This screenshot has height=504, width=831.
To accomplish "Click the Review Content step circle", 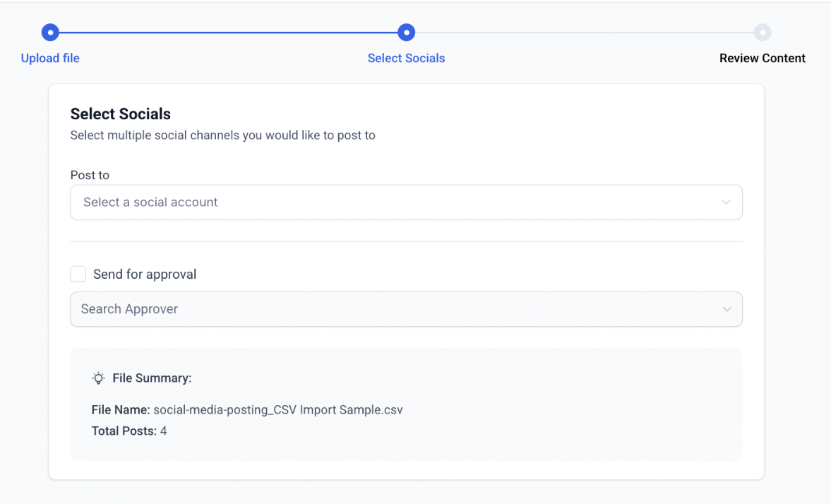I will tap(763, 32).
